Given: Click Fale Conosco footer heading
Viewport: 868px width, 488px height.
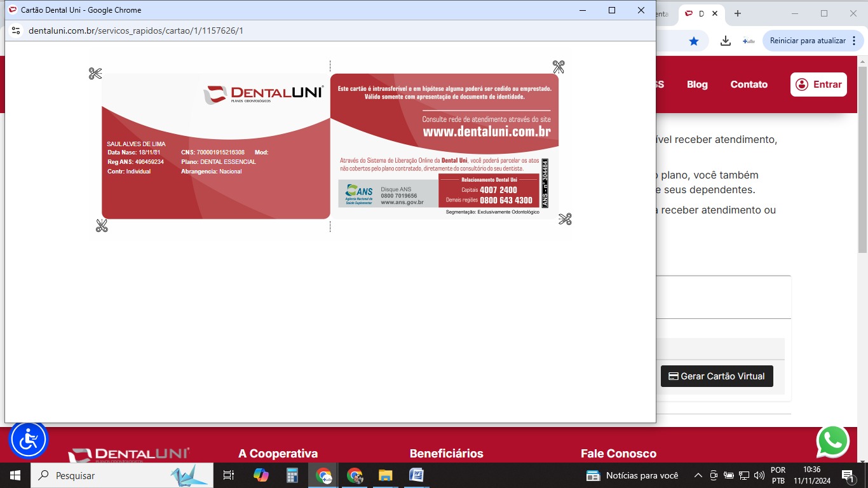Looking at the screenshot, I should tap(618, 454).
